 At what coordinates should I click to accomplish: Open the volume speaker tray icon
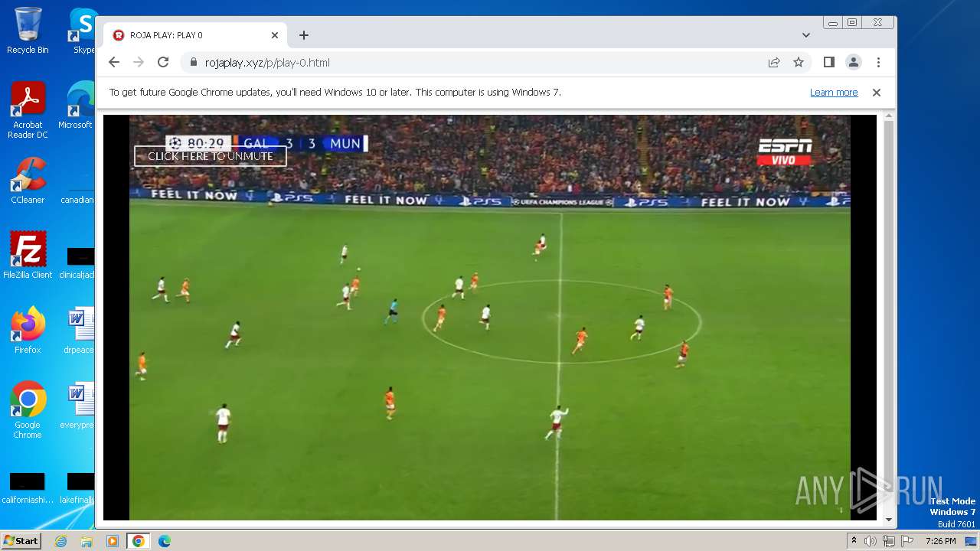[871, 541]
